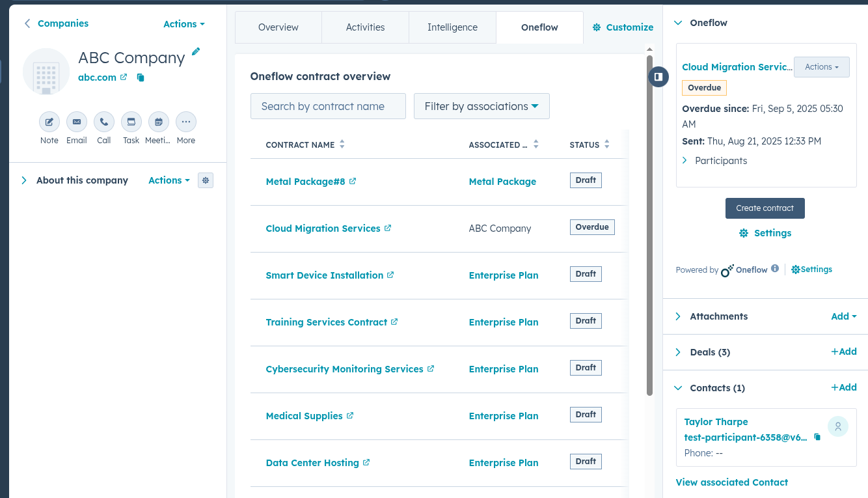Open About this company Actions dropdown
The width and height of the screenshot is (868, 498).
(x=169, y=180)
